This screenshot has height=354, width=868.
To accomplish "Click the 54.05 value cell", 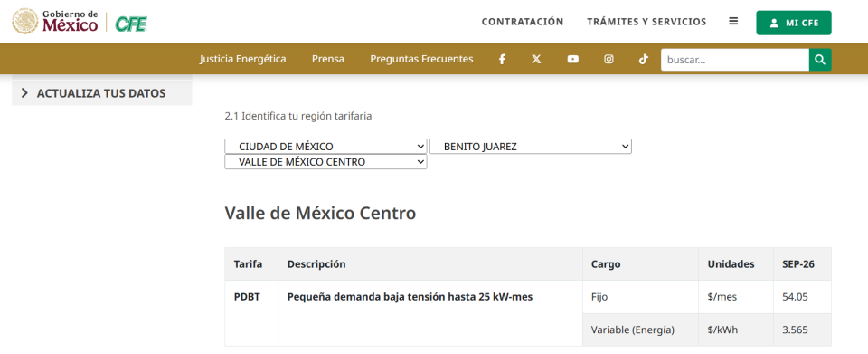I will point(802,297).
